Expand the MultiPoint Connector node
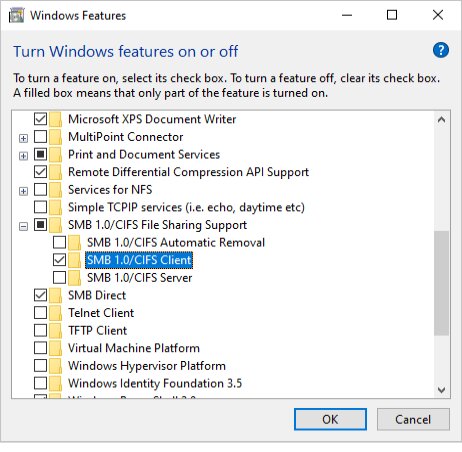The width and height of the screenshot is (462, 452). click(23, 138)
